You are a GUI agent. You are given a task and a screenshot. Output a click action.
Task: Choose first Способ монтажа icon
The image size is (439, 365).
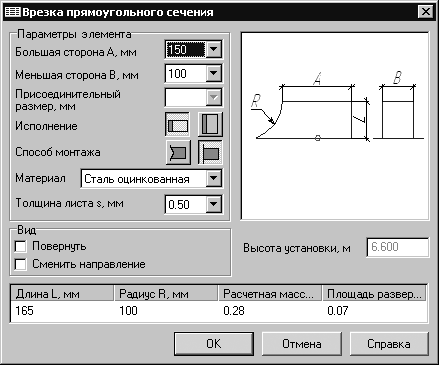click(x=179, y=153)
